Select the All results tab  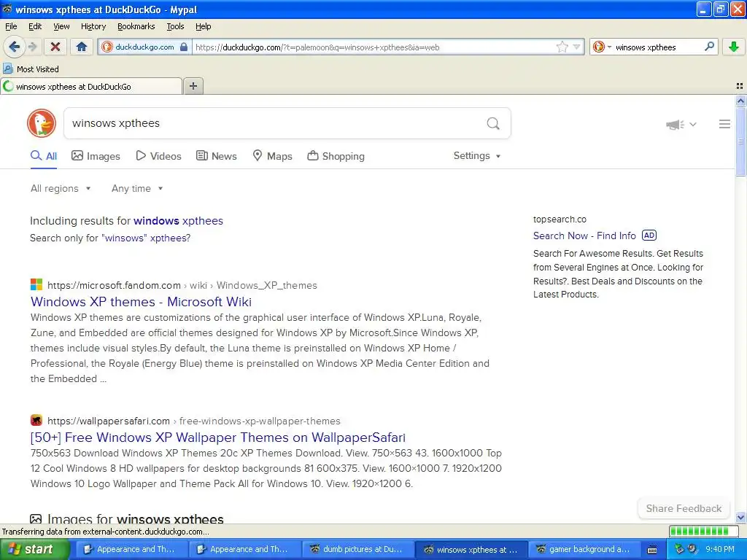[x=44, y=156]
